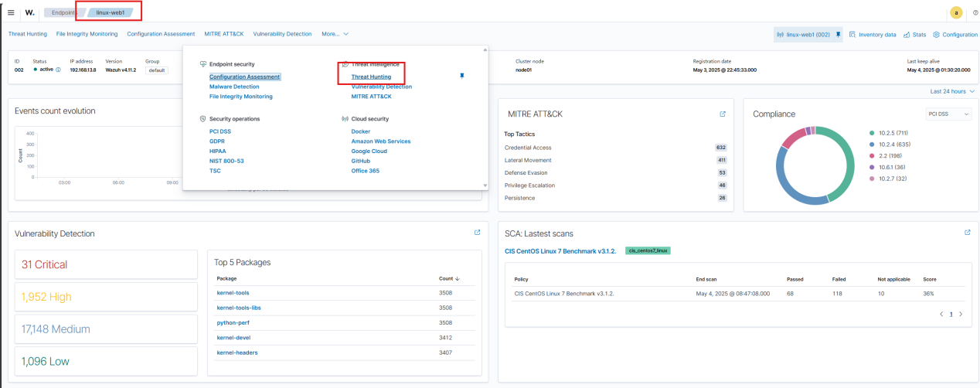Switch to File Integrity Monitoring tab
The height and width of the screenshot is (388, 980).
coord(87,34)
